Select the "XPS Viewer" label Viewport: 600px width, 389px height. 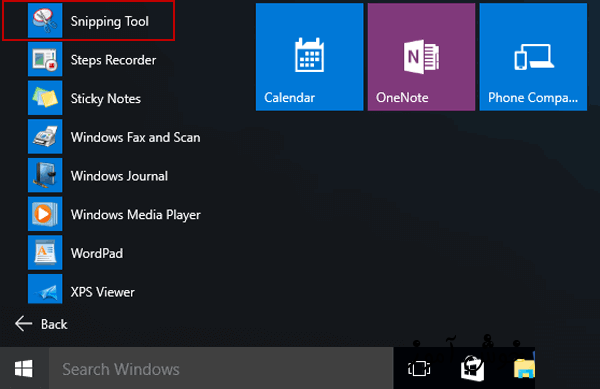[x=103, y=292]
